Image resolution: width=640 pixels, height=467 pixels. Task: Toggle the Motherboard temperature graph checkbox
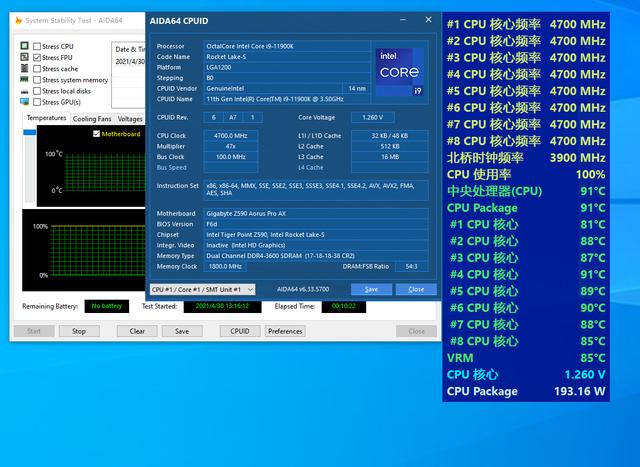click(x=96, y=134)
